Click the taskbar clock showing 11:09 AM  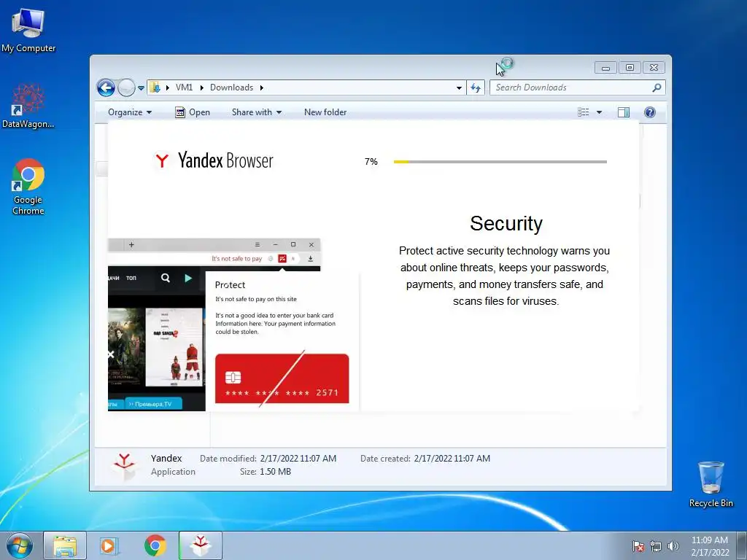click(x=710, y=546)
